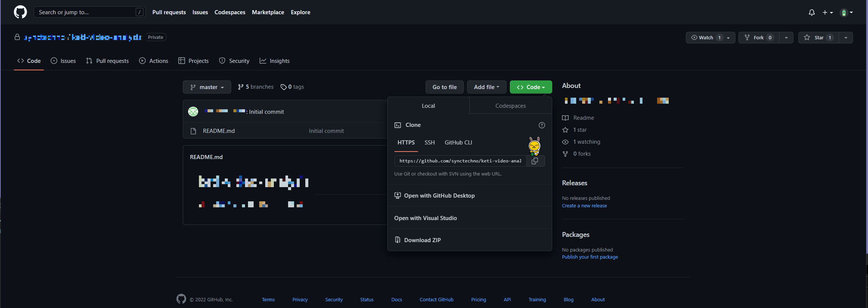
Task: View the 5 branches link
Action: pos(256,87)
